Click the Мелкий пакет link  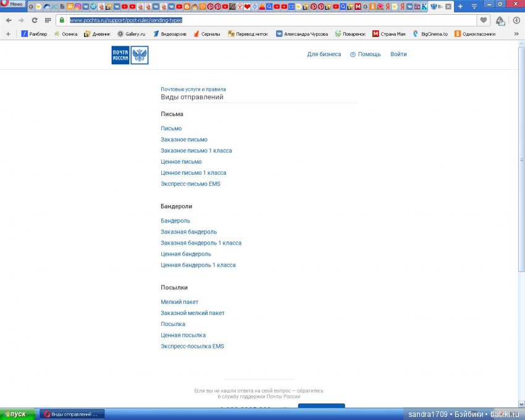pos(179,302)
